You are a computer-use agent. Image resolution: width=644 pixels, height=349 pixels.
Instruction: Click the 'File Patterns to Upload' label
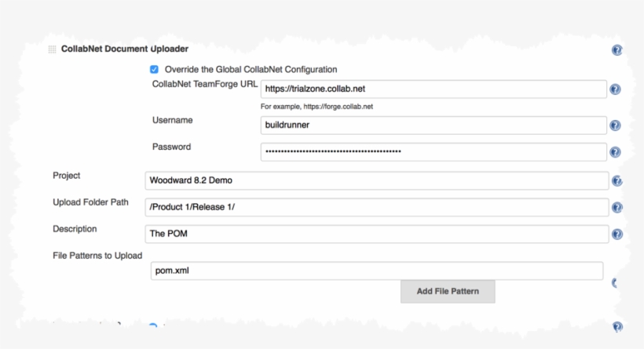click(x=97, y=256)
